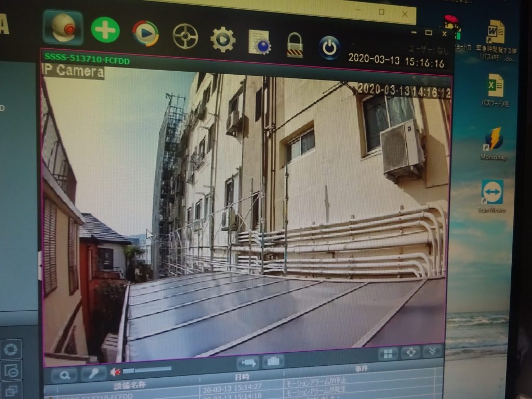This screenshot has width=532, height=399.
Task: Open the log document icon
Action: [259, 42]
